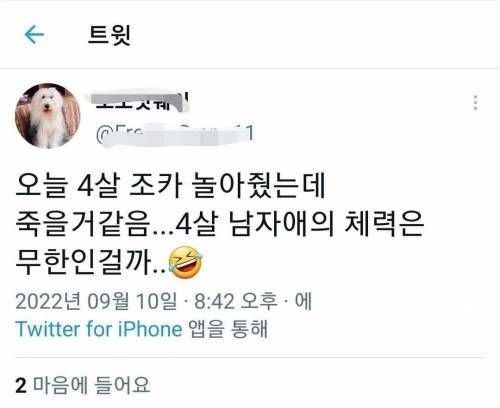500x408 pixels.
Task: Go back using the left arrow
Action: pyautogui.click(x=34, y=34)
